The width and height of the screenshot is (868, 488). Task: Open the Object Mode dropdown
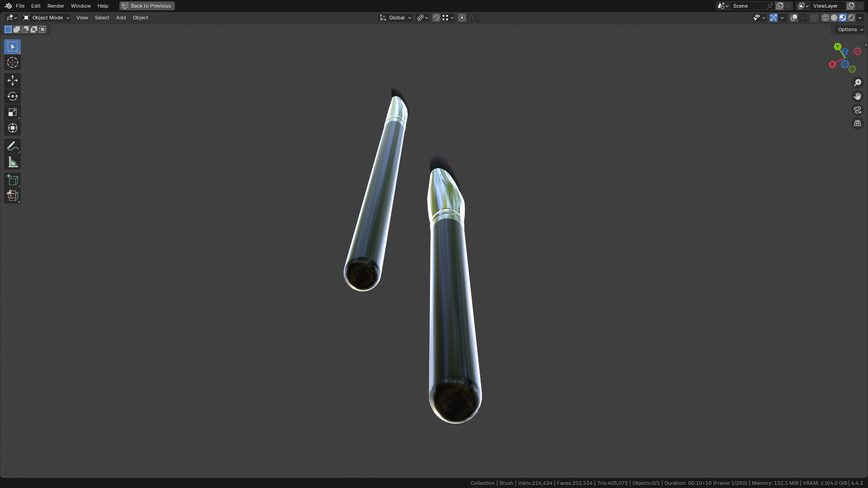pyautogui.click(x=46, y=18)
